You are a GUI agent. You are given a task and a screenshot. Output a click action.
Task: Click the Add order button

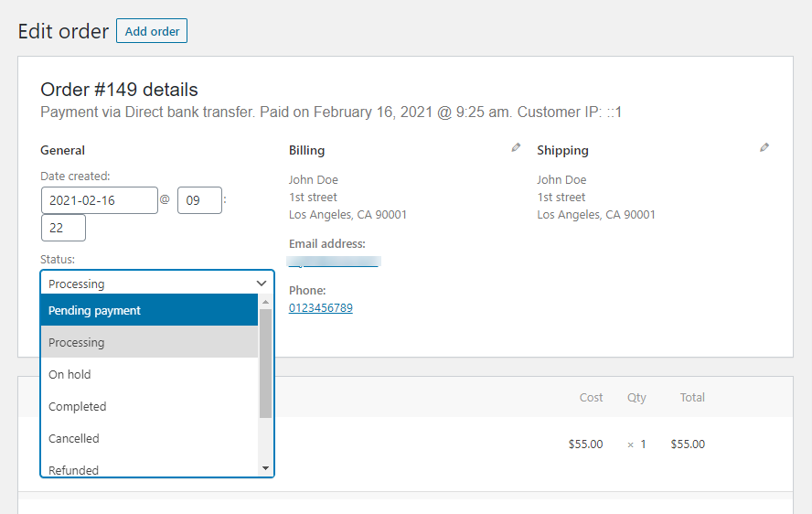[x=152, y=31]
